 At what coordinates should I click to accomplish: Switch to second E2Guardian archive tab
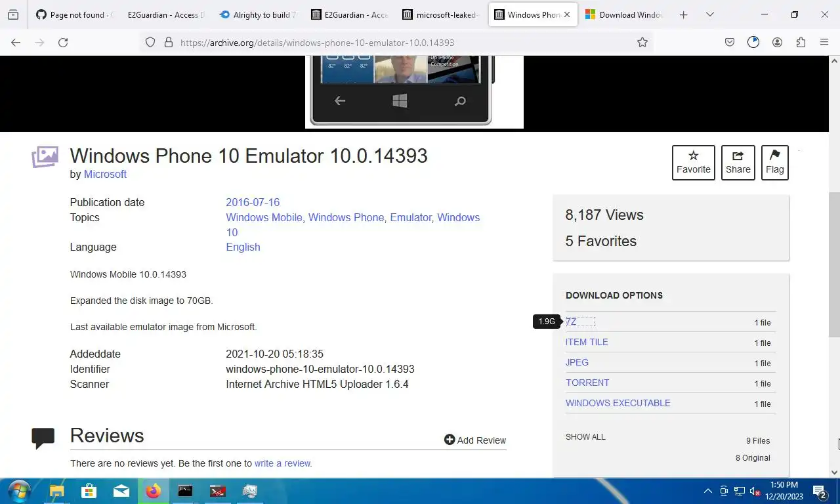tap(350, 14)
